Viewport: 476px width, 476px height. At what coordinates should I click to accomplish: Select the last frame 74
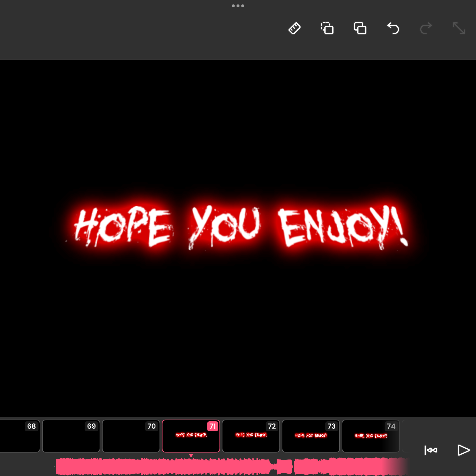[371, 436]
